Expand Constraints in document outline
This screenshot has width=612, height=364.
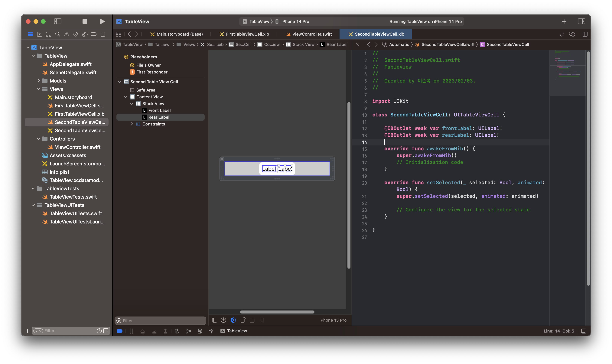point(132,124)
